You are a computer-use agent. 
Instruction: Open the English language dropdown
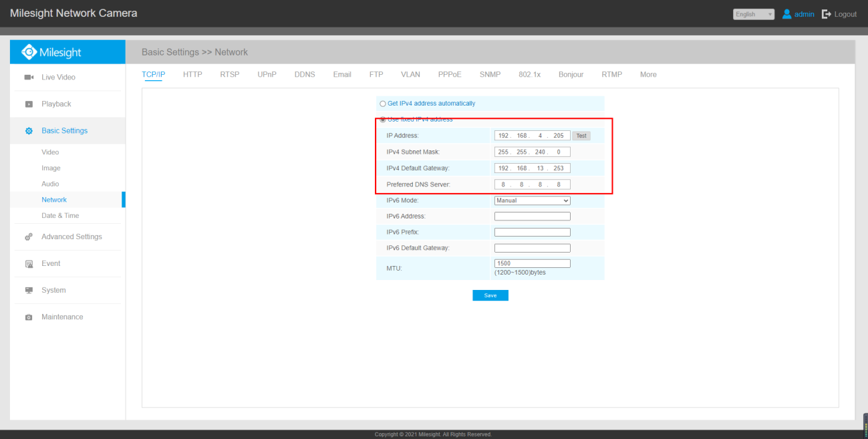pyautogui.click(x=754, y=14)
